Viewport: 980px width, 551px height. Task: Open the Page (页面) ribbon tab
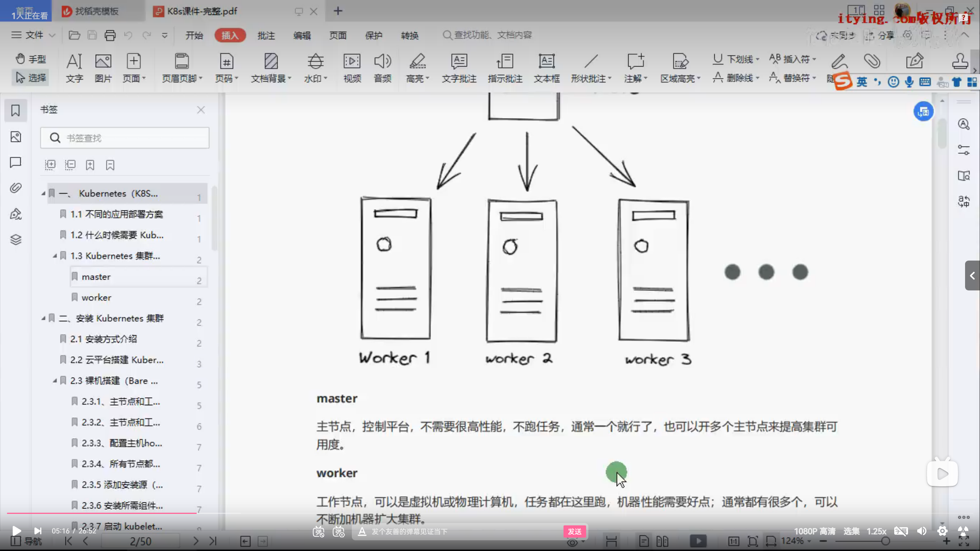338,35
